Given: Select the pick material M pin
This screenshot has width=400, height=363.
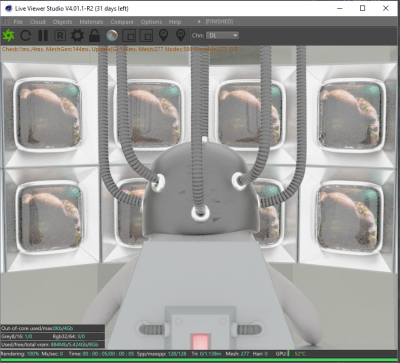Looking at the screenshot, I should (x=181, y=35).
